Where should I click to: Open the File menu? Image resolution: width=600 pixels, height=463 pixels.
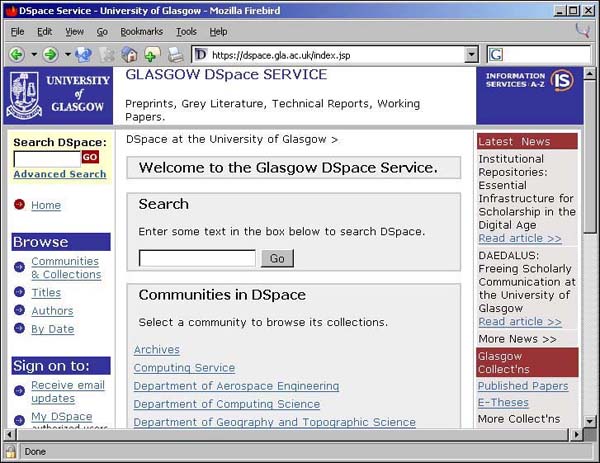click(17, 32)
